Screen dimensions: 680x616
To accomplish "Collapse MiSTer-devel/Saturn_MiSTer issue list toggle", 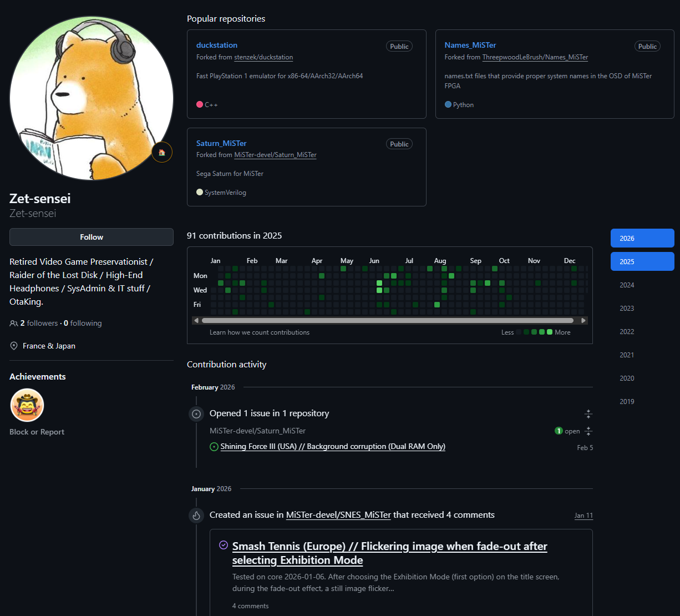I will pos(588,431).
